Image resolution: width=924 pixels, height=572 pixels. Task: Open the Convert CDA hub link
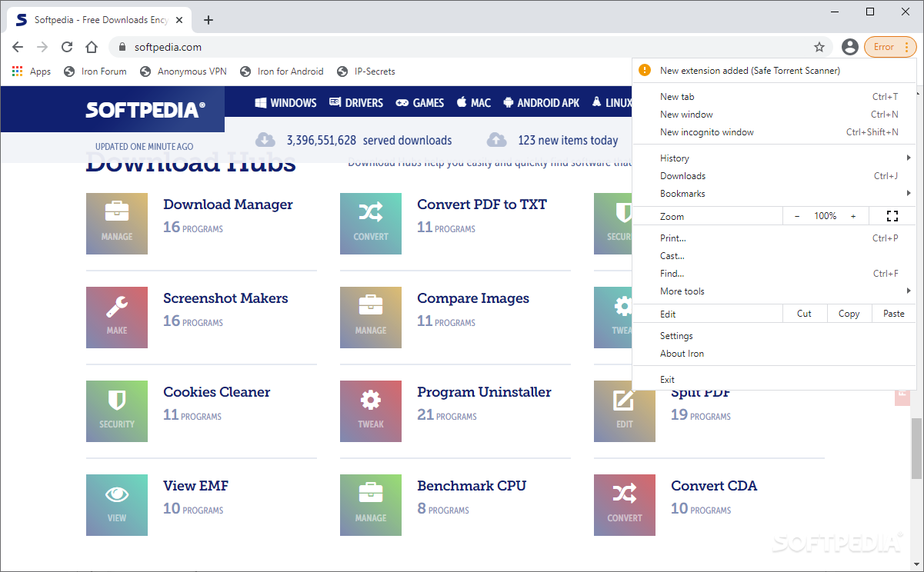click(714, 486)
